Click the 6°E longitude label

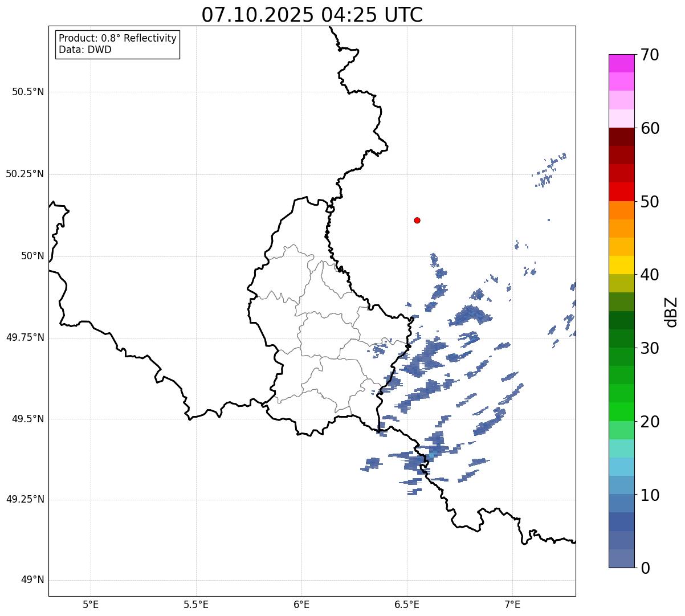point(301,604)
